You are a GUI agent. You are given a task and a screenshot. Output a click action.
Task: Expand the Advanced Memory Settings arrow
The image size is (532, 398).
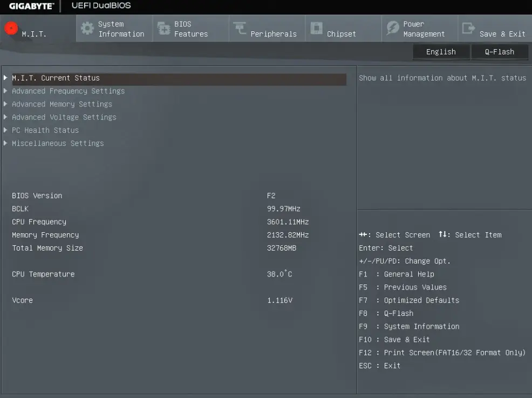coord(5,104)
